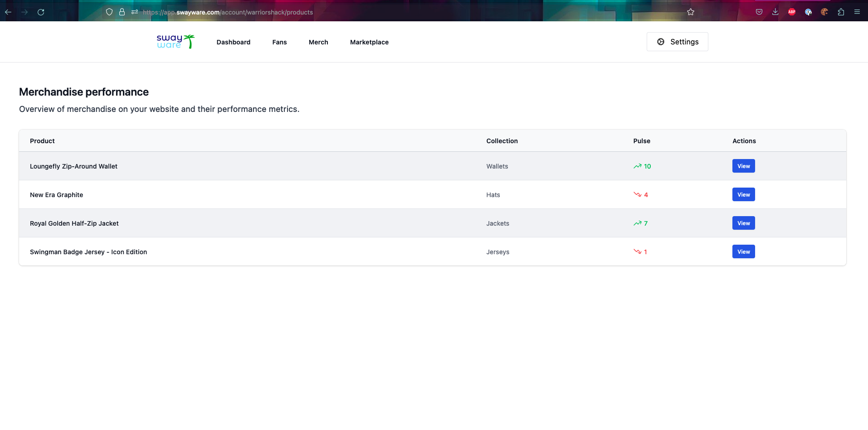This screenshot has height=430, width=868.
Task: Select the 'New Era Graphite' product name
Action: (x=57, y=195)
